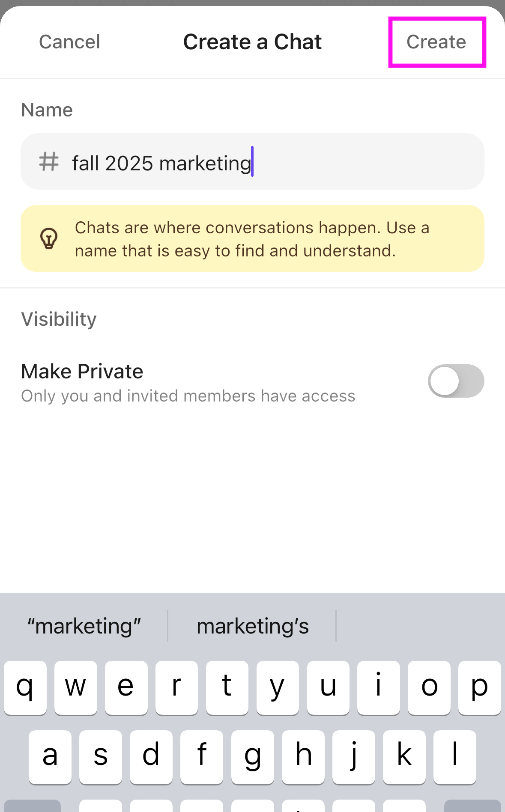This screenshot has width=505, height=812.
Task: Tap Cancel to dismiss chat creation
Action: [69, 42]
